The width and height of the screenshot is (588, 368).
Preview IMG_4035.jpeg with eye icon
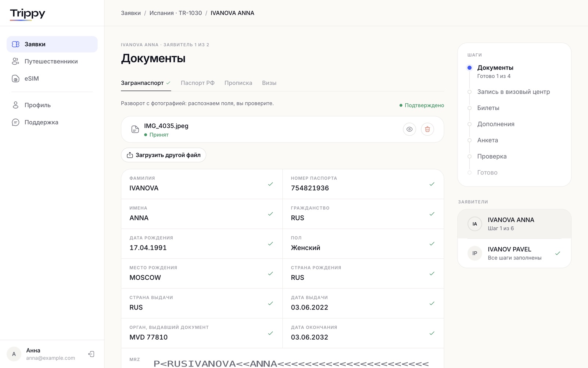coord(409,129)
